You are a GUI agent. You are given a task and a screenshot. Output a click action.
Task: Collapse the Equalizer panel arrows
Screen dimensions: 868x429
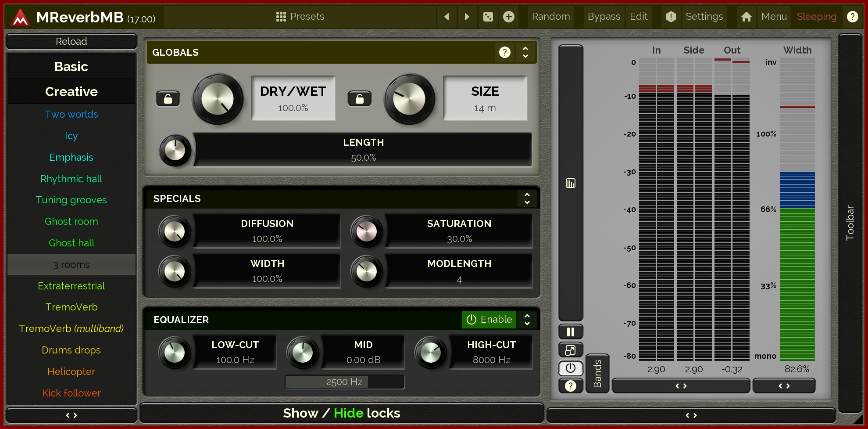point(527,319)
